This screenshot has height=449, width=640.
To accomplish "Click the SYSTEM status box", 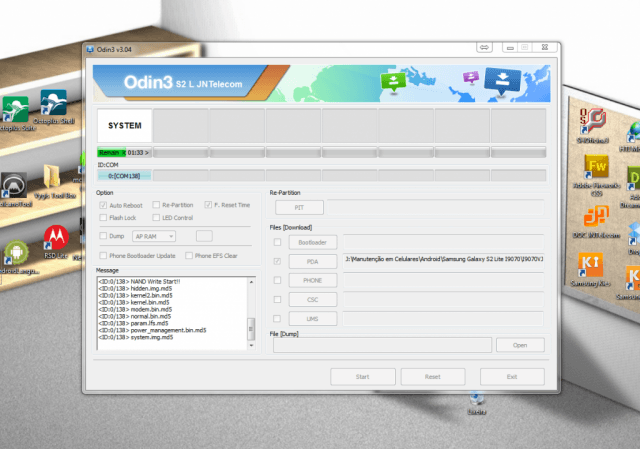I will (124, 125).
